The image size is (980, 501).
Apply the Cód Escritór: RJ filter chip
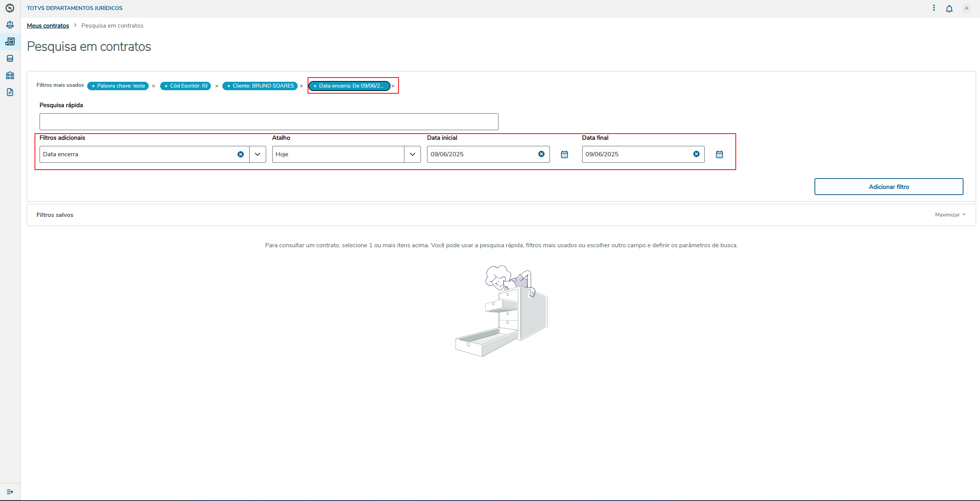coord(185,86)
